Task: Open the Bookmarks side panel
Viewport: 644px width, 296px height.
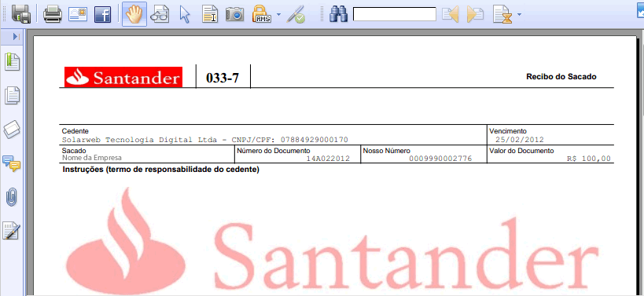Action: pyautogui.click(x=12, y=62)
